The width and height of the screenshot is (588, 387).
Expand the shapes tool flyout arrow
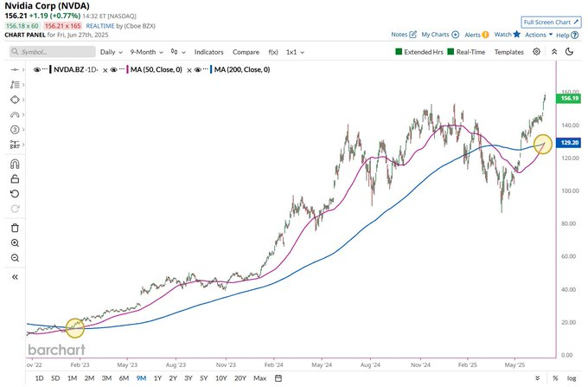point(23,100)
